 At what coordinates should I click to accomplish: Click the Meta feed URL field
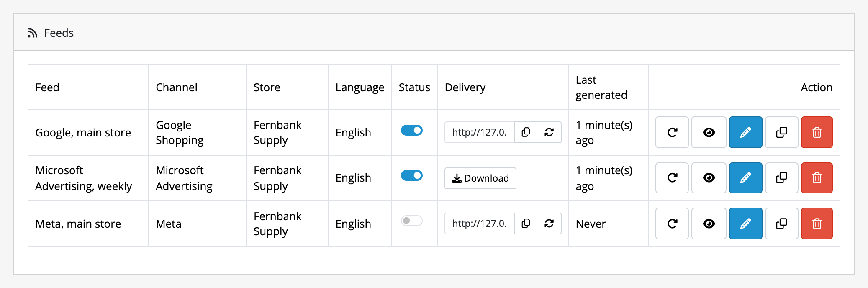coord(480,224)
